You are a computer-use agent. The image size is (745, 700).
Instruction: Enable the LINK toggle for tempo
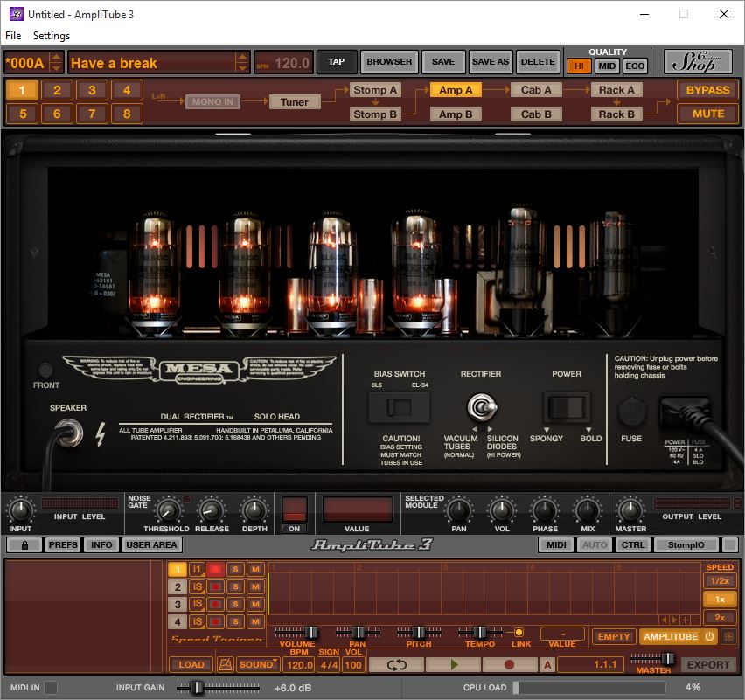pyautogui.click(x=519, y=632)
